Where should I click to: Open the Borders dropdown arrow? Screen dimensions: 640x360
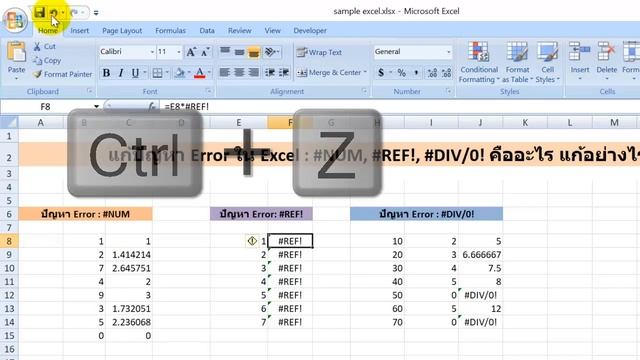click(167, 73)
